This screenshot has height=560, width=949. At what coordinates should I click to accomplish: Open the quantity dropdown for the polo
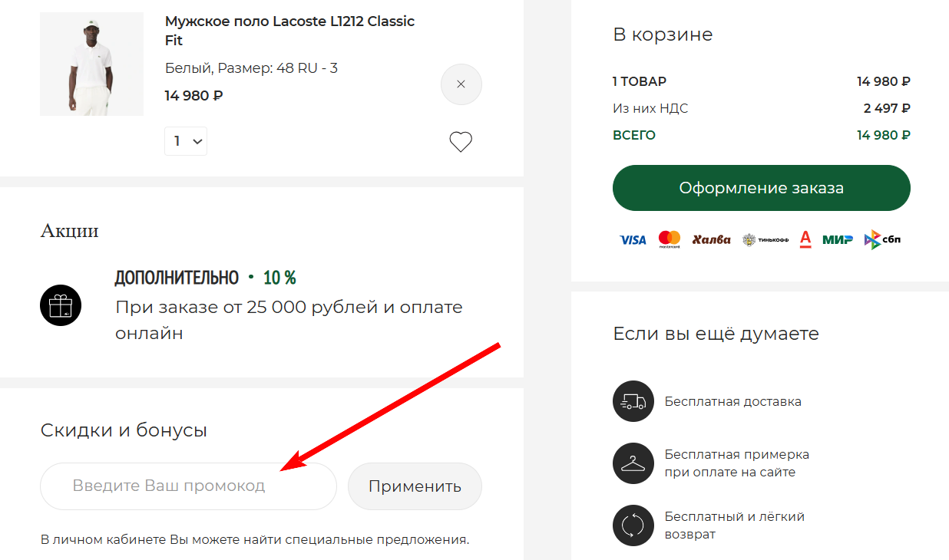185,141
